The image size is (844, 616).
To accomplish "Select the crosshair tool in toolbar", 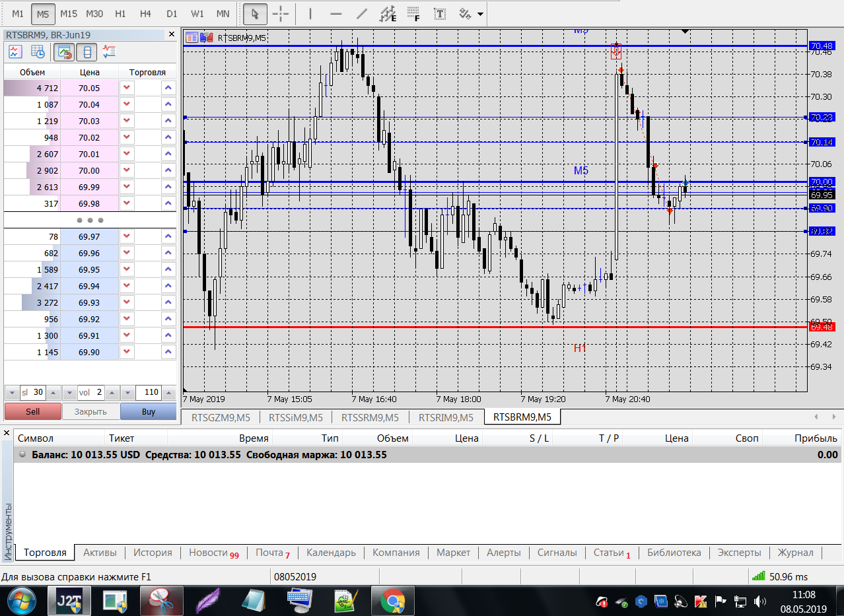I will pos(281,14).
